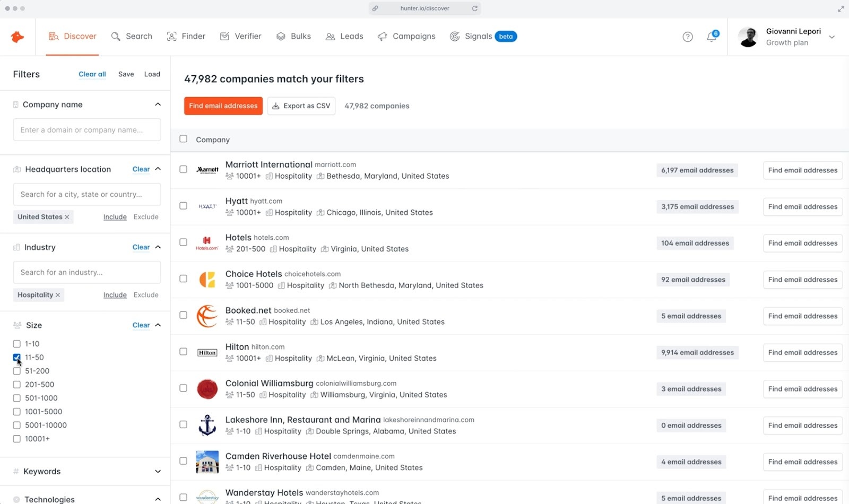Open the Campaigns tab
Screen dimensions: 849x504
(406, 37)
